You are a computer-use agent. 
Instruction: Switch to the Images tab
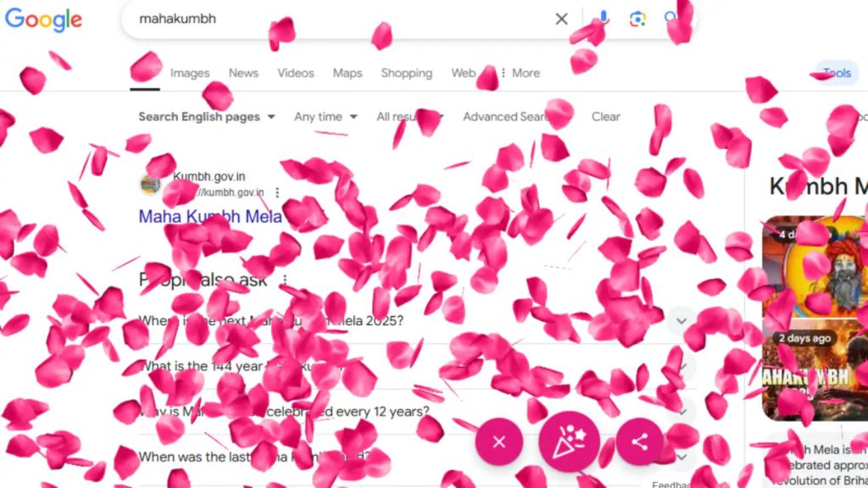(x=190, y=73)
